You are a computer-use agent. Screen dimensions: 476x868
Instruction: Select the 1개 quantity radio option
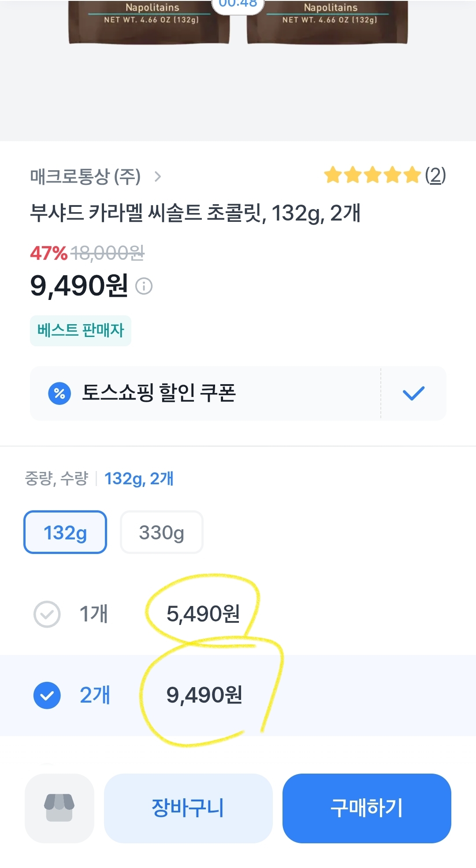tap(47, 614)
